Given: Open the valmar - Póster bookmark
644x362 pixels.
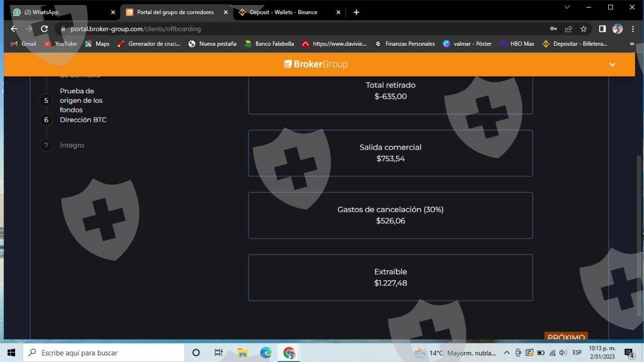Looking at the screenshot, I should pos(467,44).
